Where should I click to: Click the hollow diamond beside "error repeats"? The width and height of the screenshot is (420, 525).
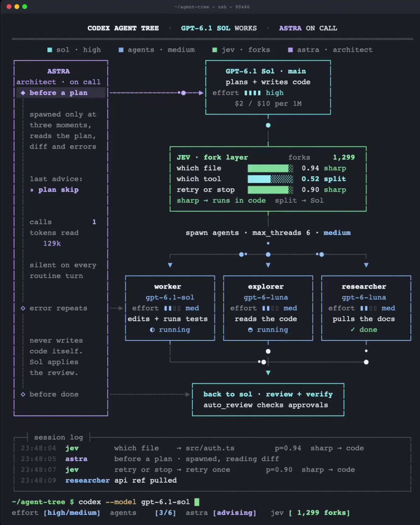pos(23,308)
